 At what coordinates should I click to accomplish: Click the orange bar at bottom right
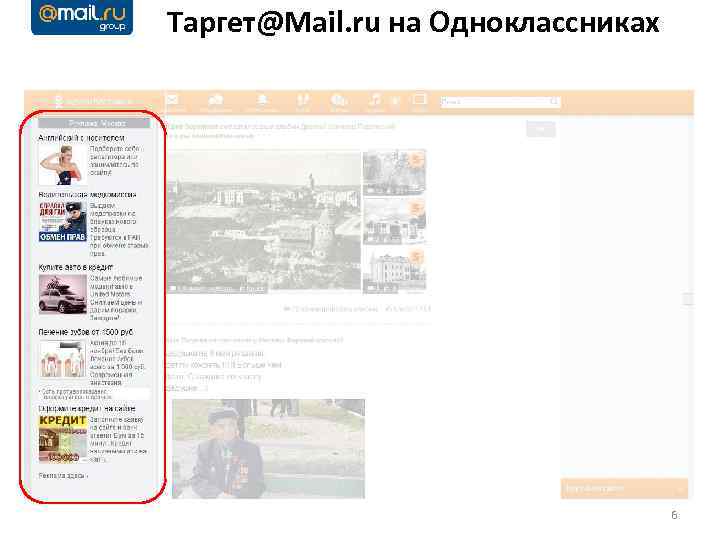(624, 488)
